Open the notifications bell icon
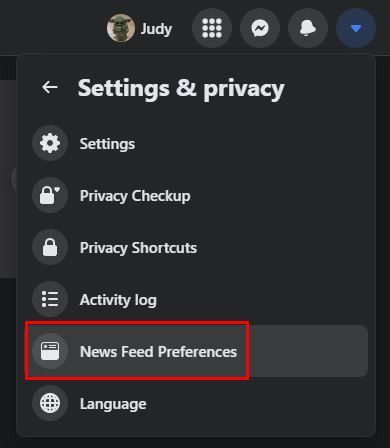The width and height of the screenshot is (390, 448). pyautogui.click(x=308, y=28)
